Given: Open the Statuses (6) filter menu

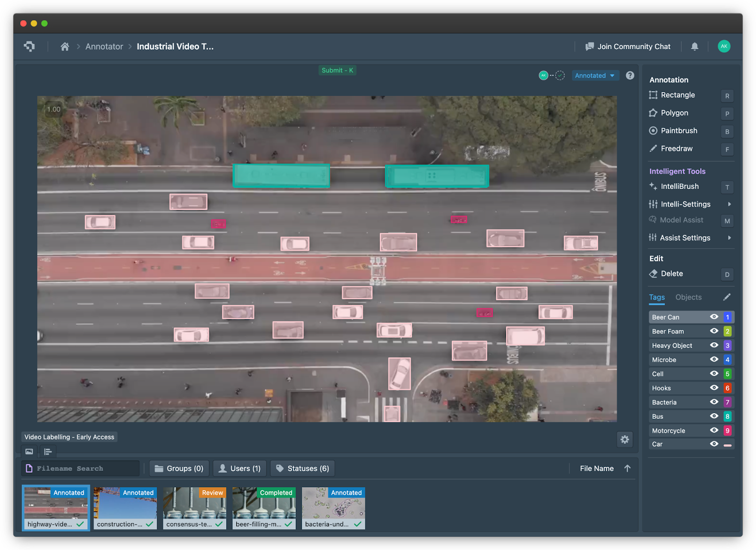Looking at the screenshot, I should tap(302, 468).
